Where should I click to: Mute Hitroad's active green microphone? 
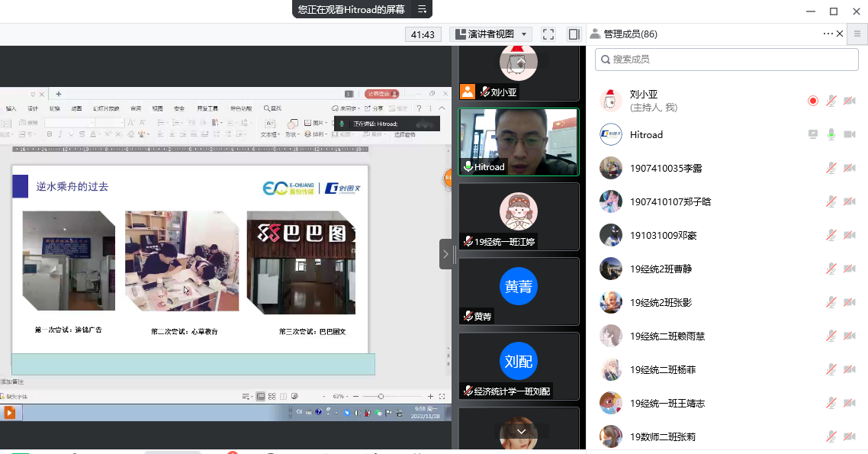click(x=831, y=134)
